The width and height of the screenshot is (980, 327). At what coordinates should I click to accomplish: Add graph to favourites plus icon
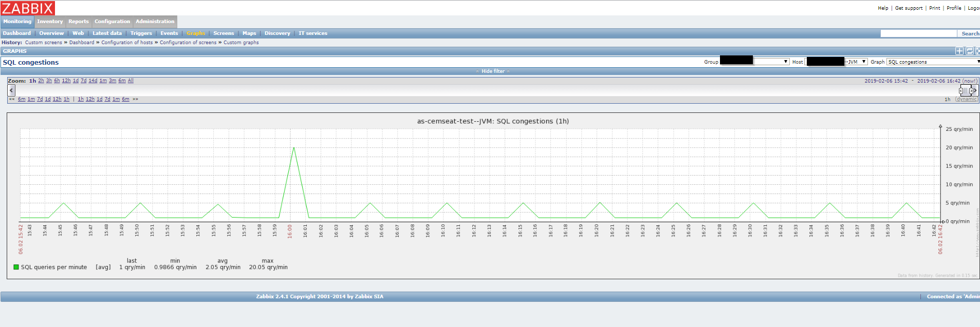(959, 51)
